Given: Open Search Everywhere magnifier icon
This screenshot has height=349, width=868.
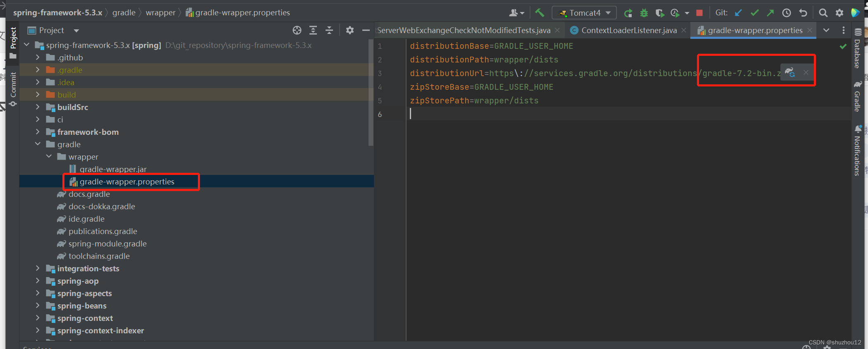Looking at the screenshot, I should (823, 13).
